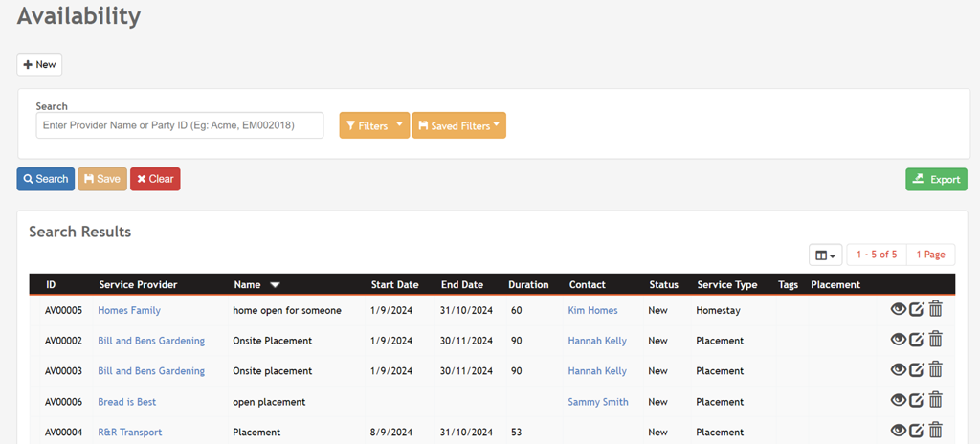Viewport: 980px width, 444px height.
Task: Open contact Kim Homes
Action: tap(592, 310)
